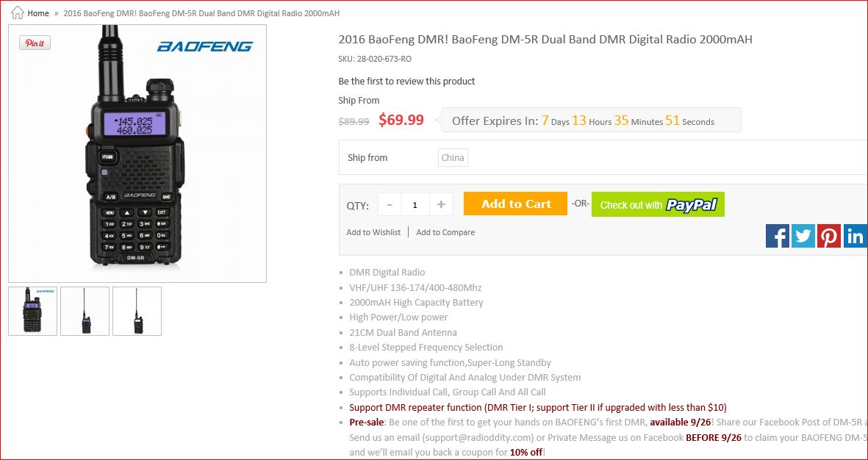The height and width of the screenshot is (460, 868).
Task: Click Add to Compare link
Action: (x=445, y=232)
